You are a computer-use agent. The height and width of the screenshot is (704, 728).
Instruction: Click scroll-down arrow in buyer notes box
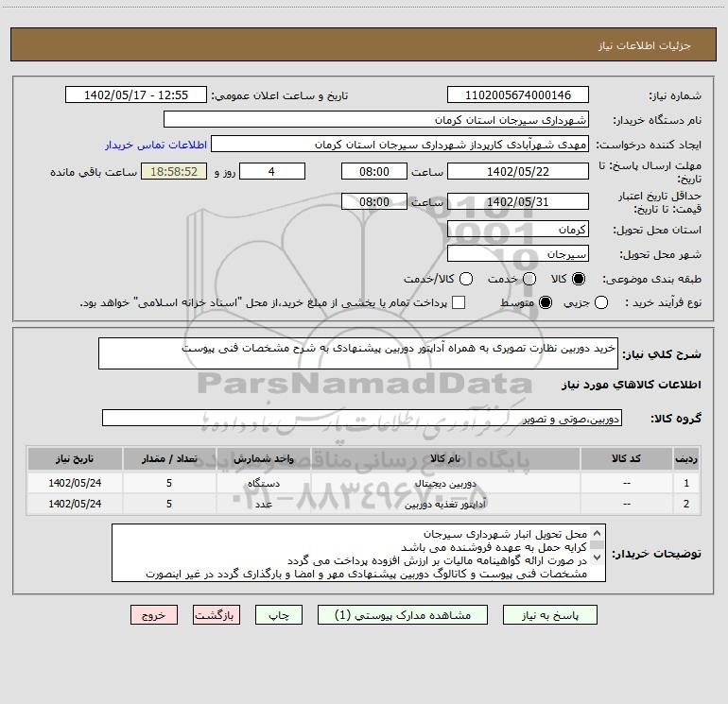tap(598, 557)
